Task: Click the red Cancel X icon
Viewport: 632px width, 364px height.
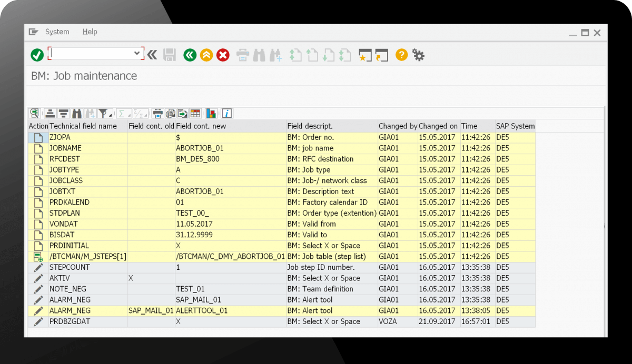Action: [223, 55]
